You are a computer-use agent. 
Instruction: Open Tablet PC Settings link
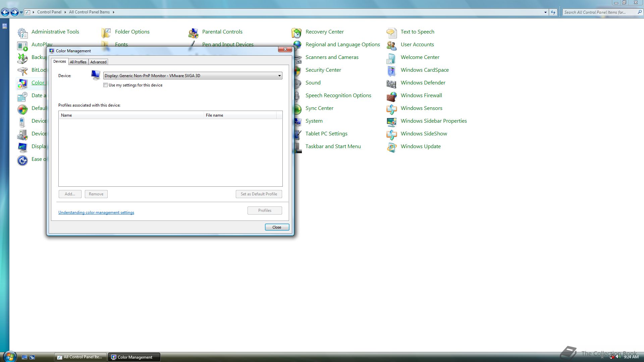(x=326, y=134)
